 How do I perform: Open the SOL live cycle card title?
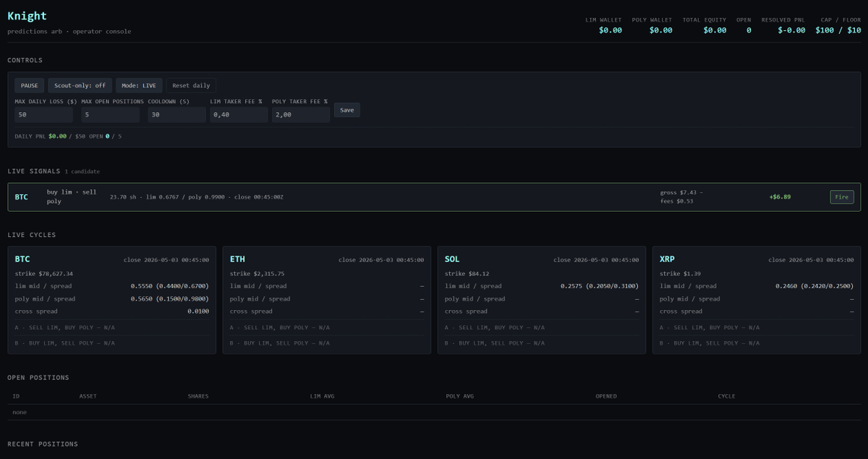click(x=452, y=259)
